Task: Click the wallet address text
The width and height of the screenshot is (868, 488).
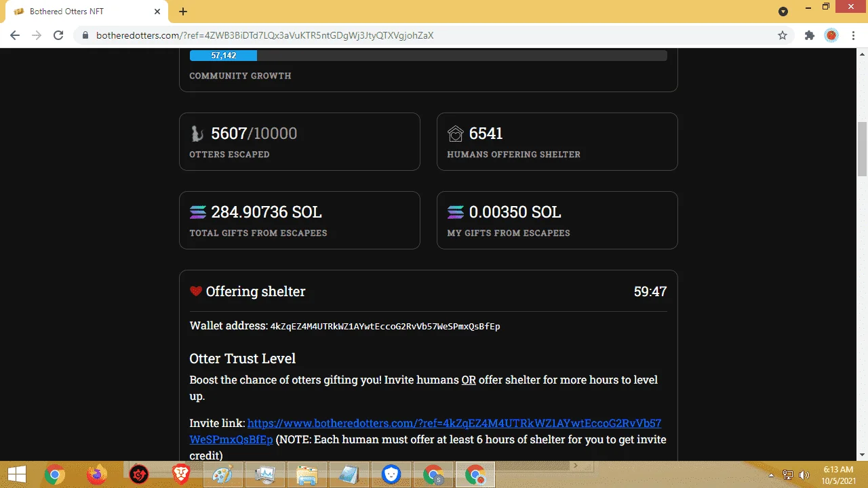Action: 385,327
